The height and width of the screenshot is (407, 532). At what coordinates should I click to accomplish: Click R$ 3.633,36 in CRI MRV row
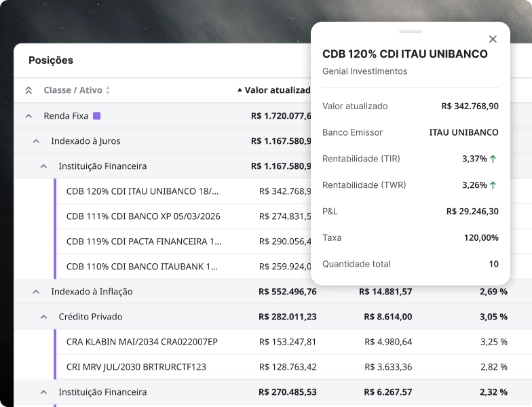coord(388,367)
